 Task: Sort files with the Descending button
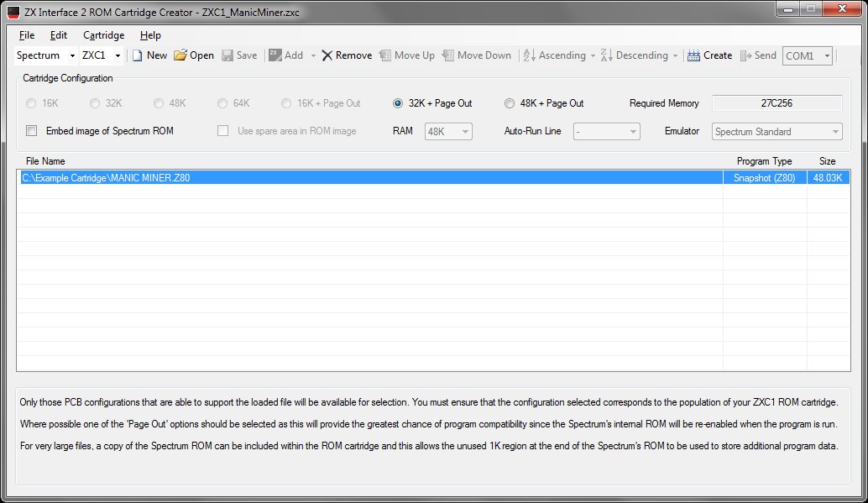pos(635,55)
